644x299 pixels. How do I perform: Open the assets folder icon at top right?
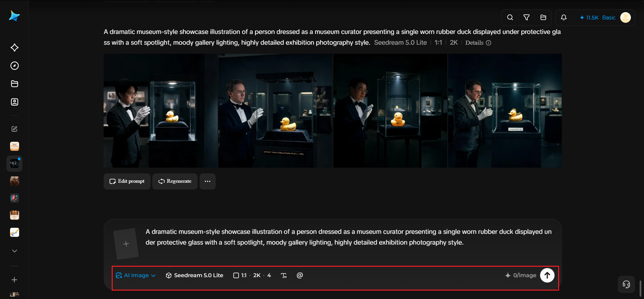click(x=543, y=17)
